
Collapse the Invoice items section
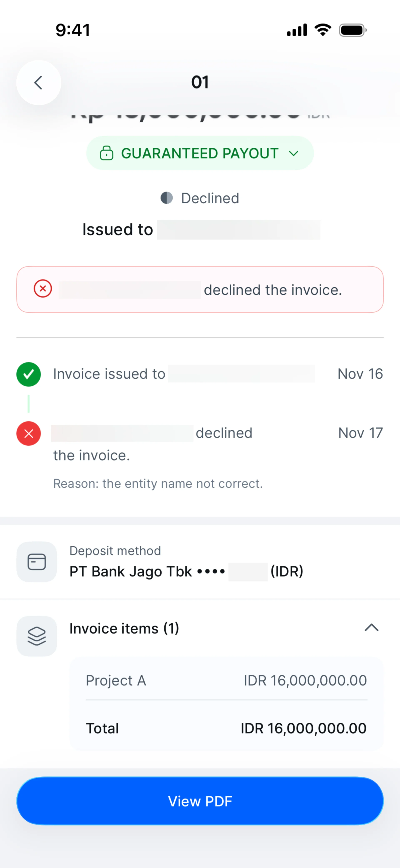point(371,628)
